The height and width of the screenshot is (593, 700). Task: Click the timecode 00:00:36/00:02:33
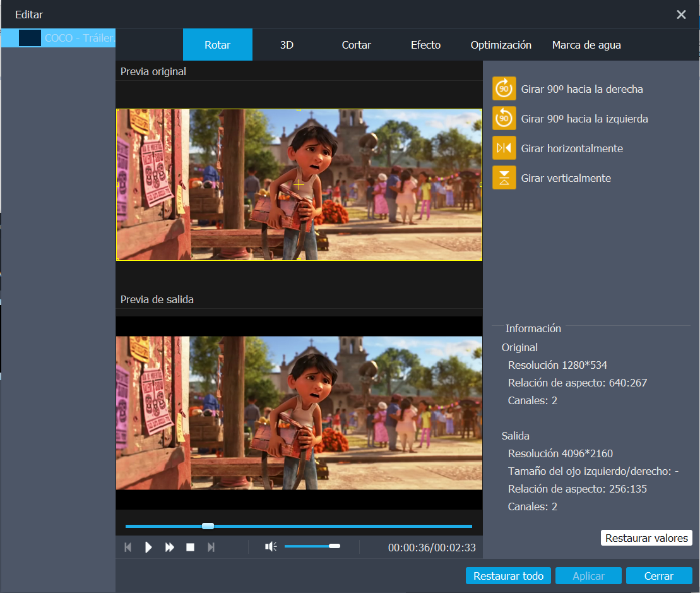432,548
